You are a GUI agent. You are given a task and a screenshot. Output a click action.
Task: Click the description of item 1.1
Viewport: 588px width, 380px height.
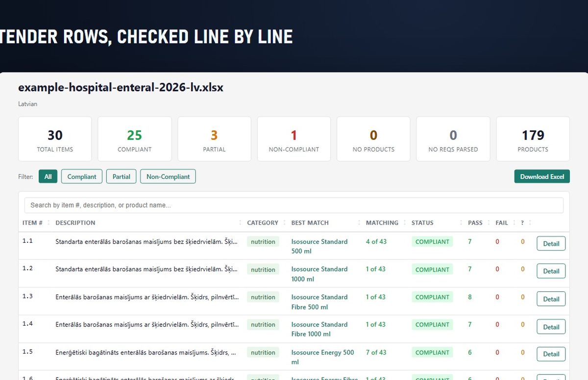[x=147, y=242]
